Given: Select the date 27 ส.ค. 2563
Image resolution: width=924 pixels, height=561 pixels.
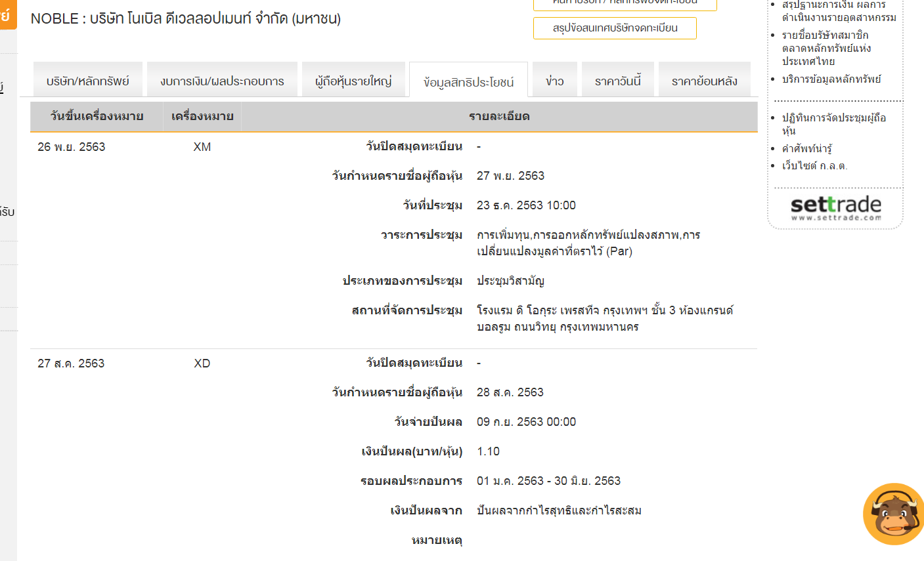Looking at the screenshot, I should point(71,363).
